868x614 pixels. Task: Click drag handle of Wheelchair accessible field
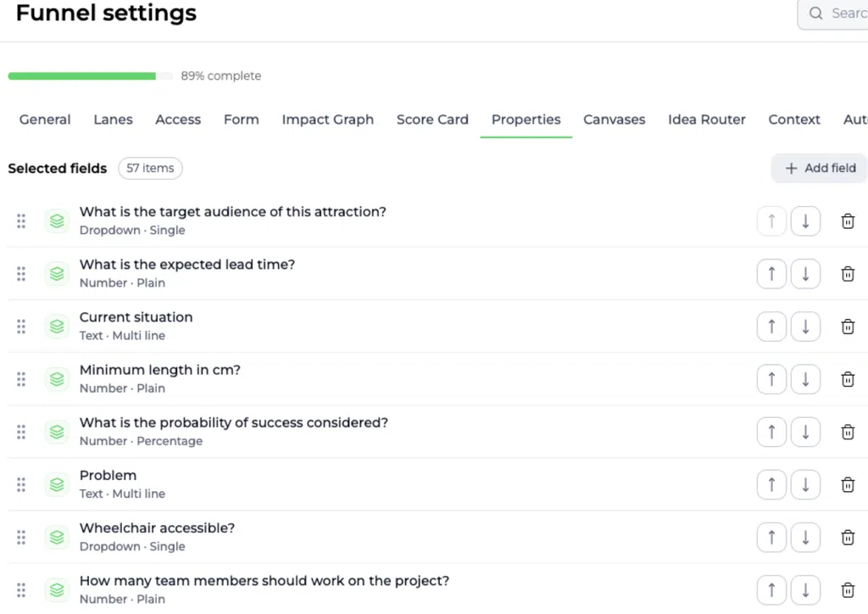[x=21, y=538]
